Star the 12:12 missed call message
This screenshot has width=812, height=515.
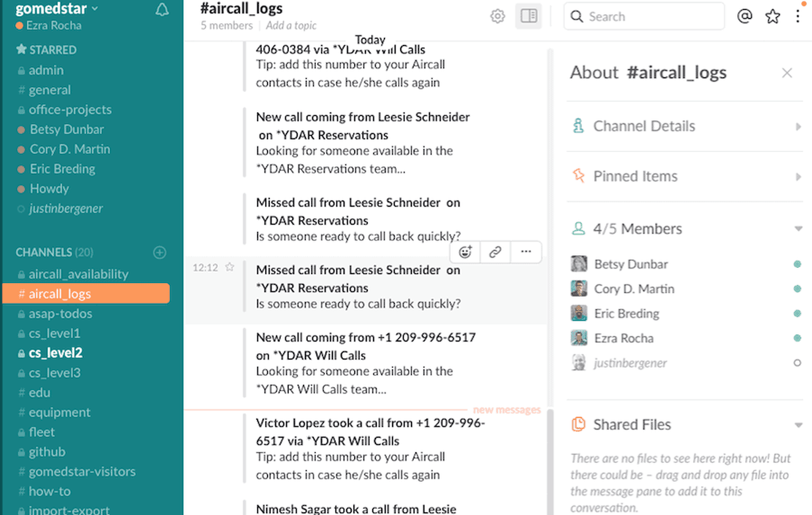tap(229, 267)
